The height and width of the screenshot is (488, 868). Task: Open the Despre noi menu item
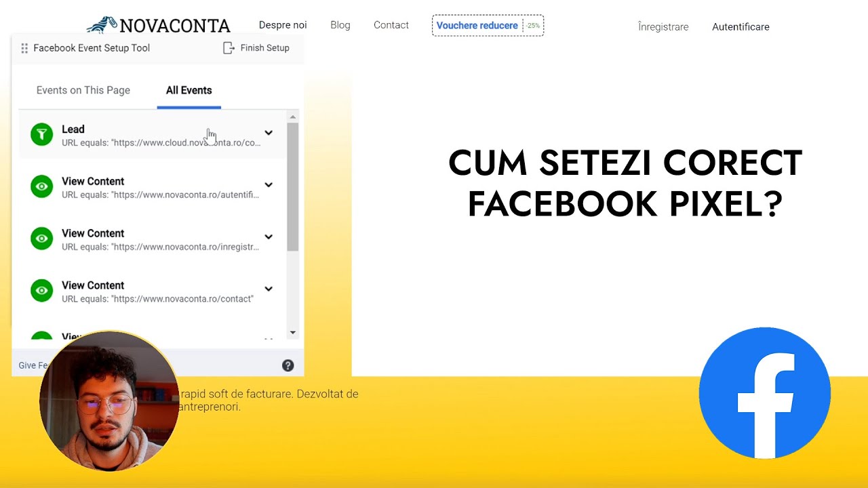[283, 25]
